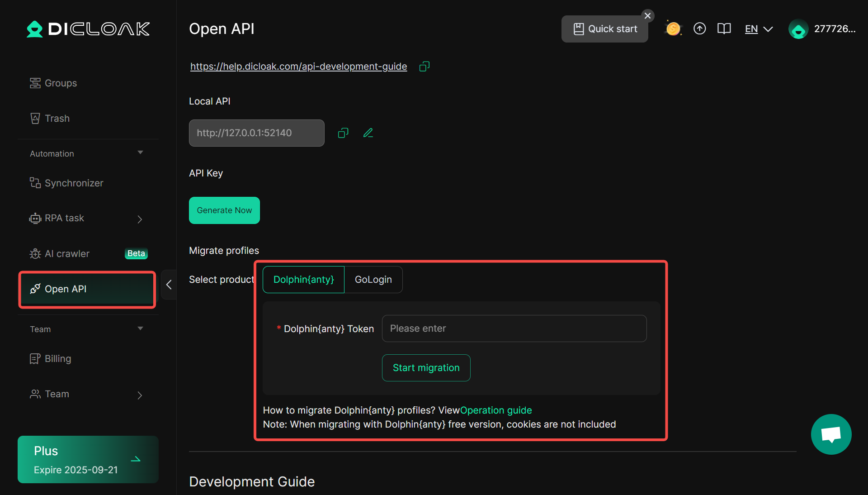Open the RPA task menu item
868x495 pixels.
[64, 218]
